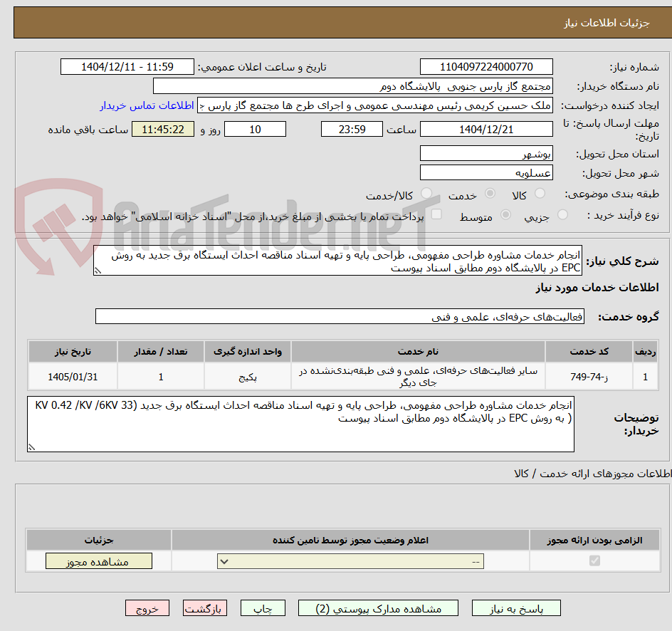
Task: Click the پاسخ به نیاز button
Action: [x=516, y=608]
